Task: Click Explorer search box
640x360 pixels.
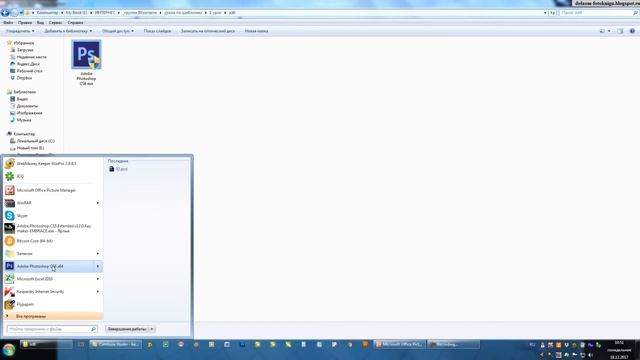Action: pyautogui.click(x=599, y=13)
